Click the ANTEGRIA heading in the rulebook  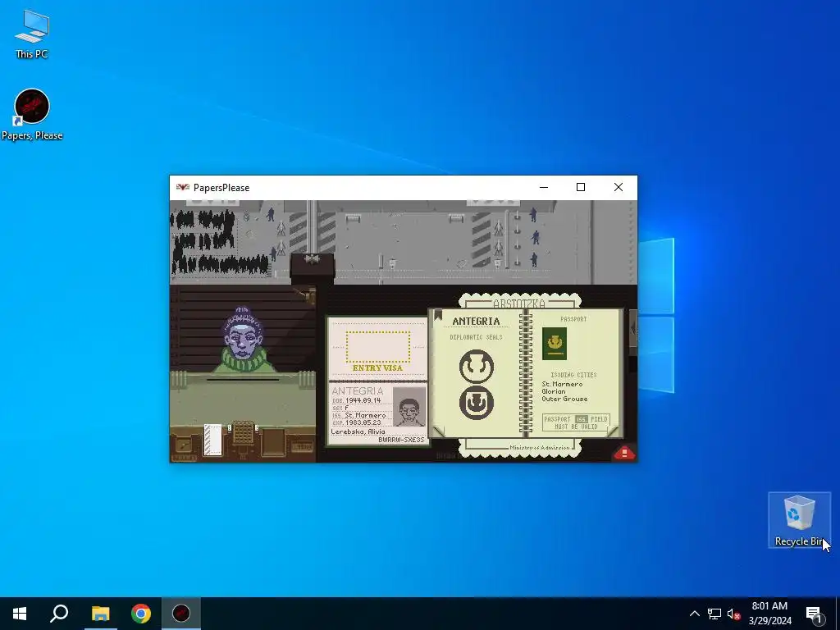[476, 322]
